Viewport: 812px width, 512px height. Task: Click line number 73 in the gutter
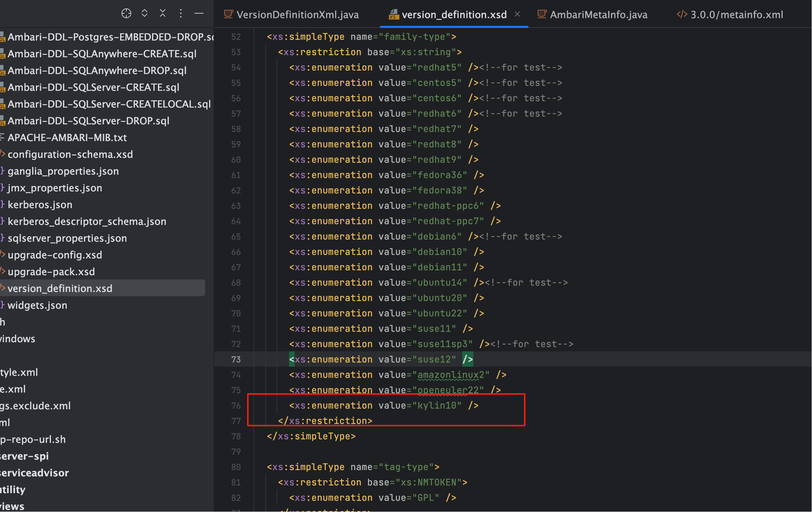(x=236, y=359)
